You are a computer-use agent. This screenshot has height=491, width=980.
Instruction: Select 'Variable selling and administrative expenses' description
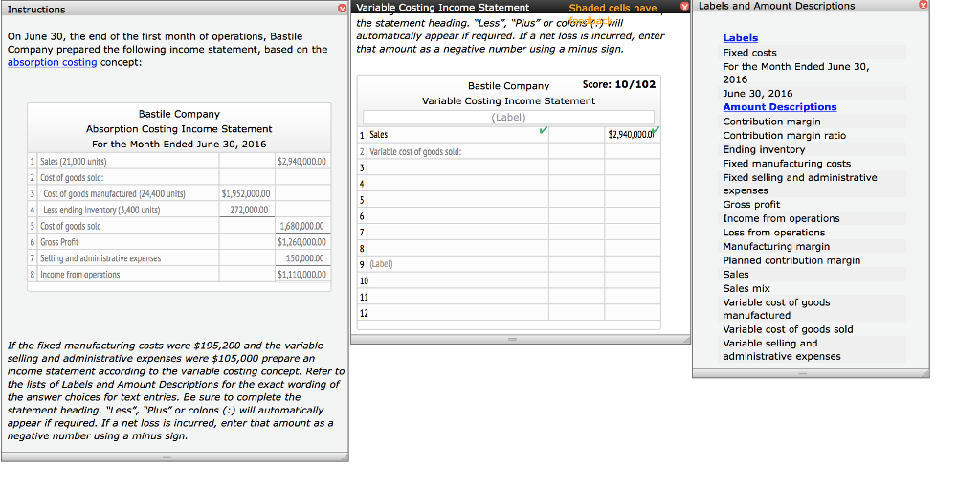[782, 349]
